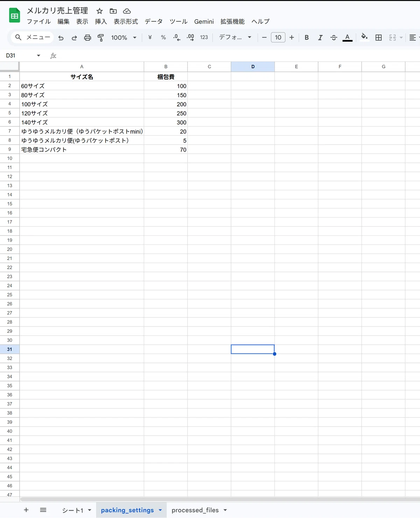Open processed_files tab options arrow
Image resolution: width=420 pixels, height=518 pixels.
[225, 510]
